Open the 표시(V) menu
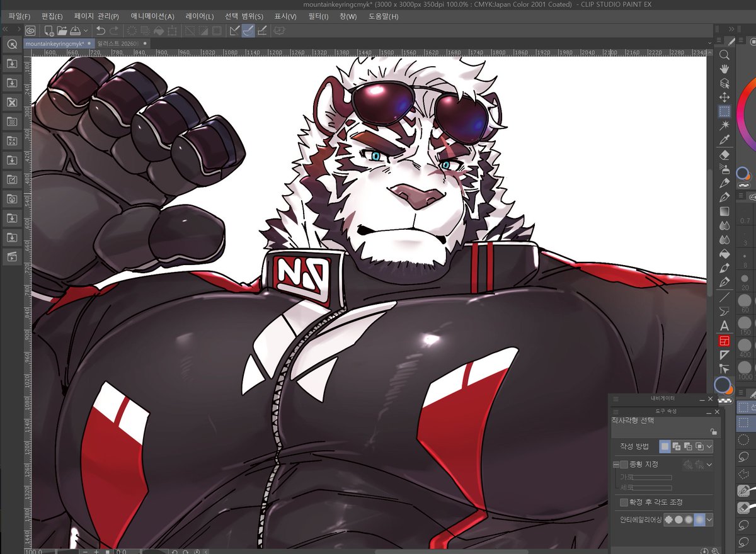Viewport: 756px width, 554px height. (285, 16)
